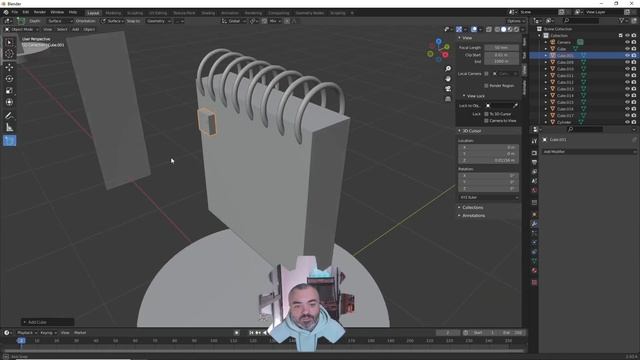Hide Camera with its eye icon
The width and height of the screenshot is (640, 360).
[627, 42]
